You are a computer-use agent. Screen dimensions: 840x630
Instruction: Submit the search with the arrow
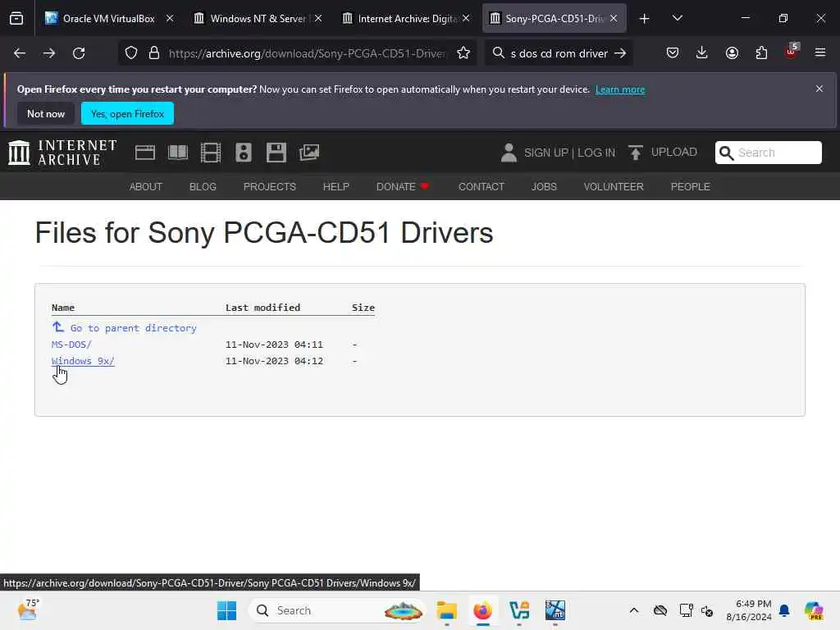coord(620,53)
